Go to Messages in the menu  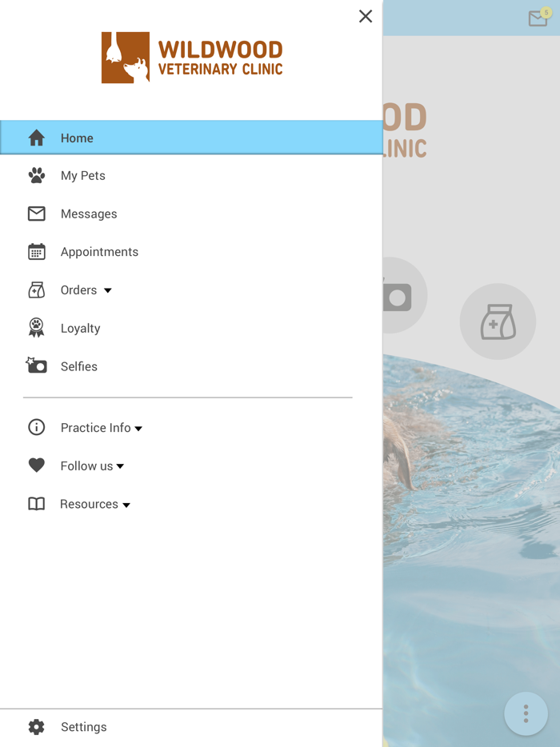(191, 214)
